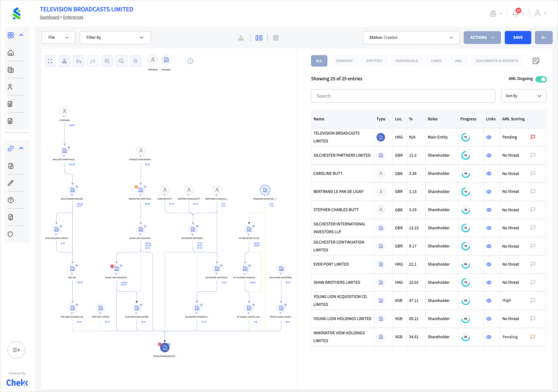Open the tasks checklist header icon
Image resolution: width=558 pixels, height=392 pixels.
click(x=493, y=13)
